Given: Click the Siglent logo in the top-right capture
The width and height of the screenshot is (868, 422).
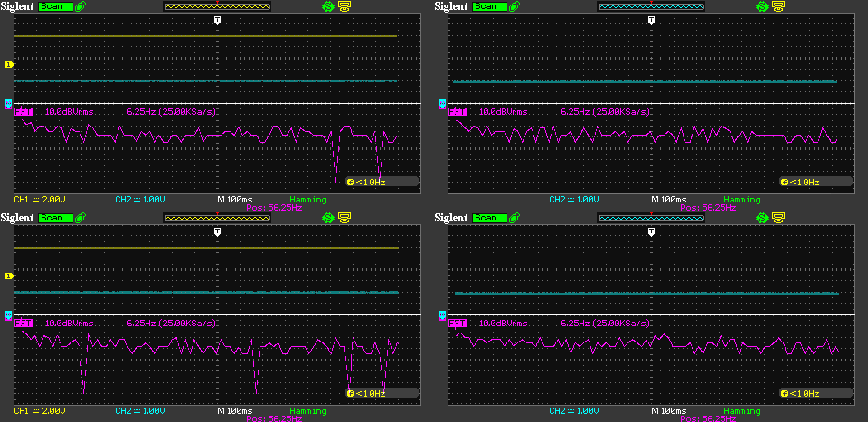Looking at the screenshot, I should pyautogui.click(x=451, y=6).
